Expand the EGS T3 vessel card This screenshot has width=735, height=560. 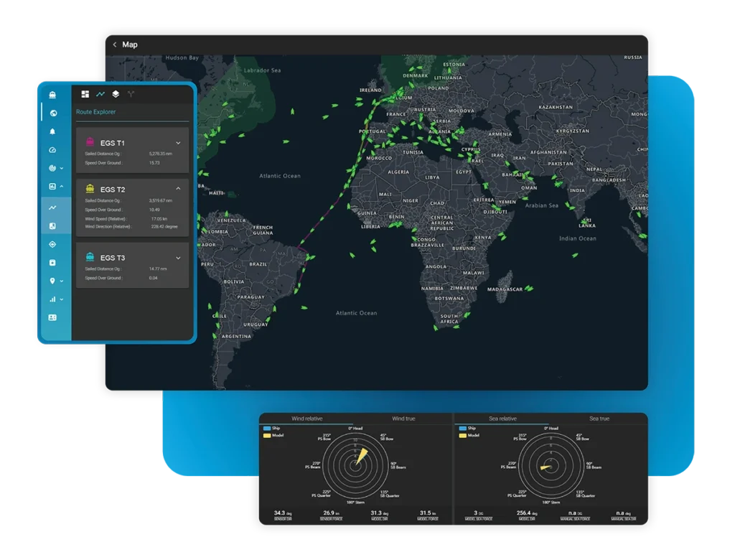pyautogui.click(x=178, y=257)
